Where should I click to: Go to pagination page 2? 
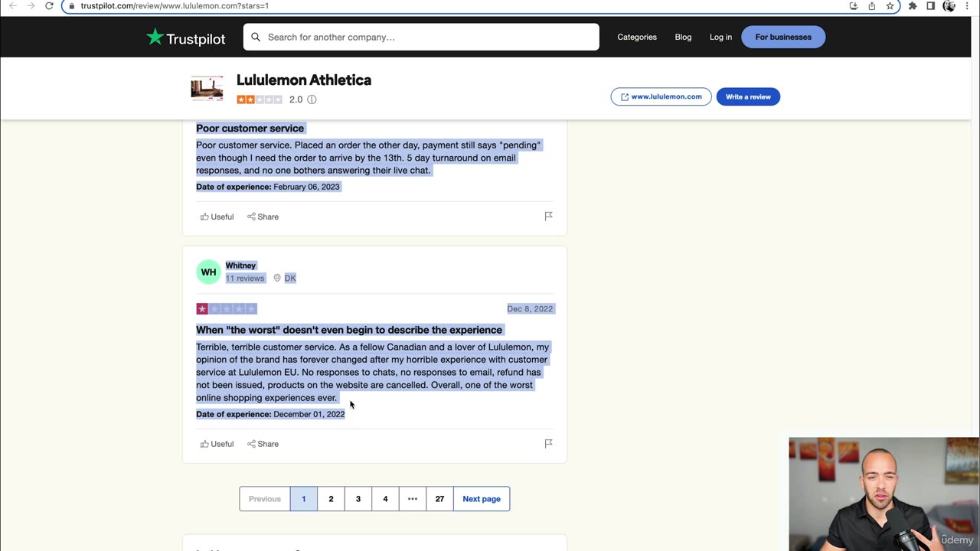331,499
